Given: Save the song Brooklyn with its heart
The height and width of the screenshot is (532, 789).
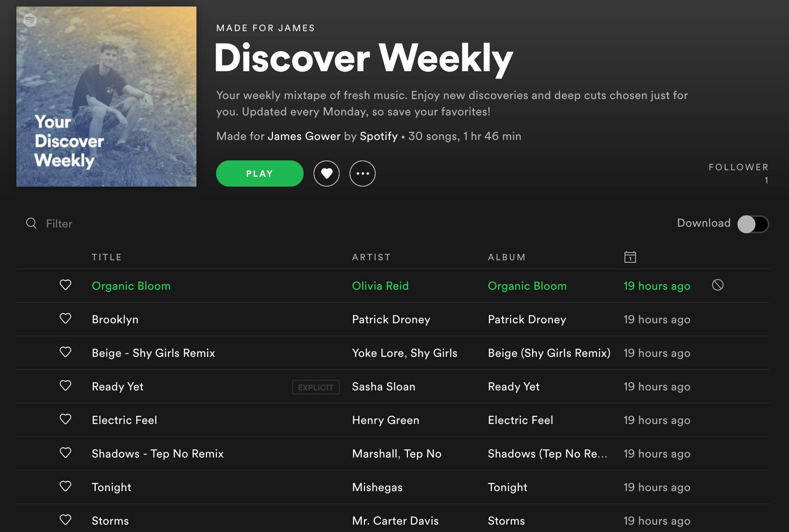Looking at the screenshot, I should click(x=65, y=318).
